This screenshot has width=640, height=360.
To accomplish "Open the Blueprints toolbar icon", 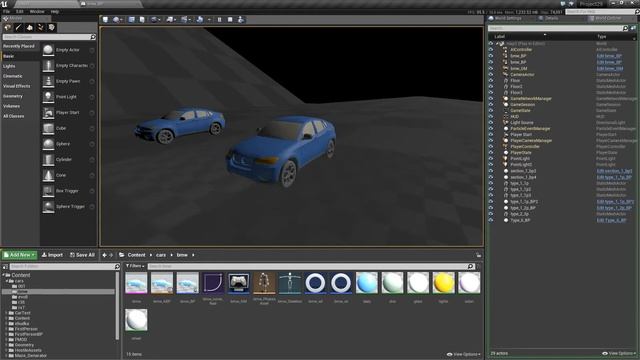I will (170, 20).
